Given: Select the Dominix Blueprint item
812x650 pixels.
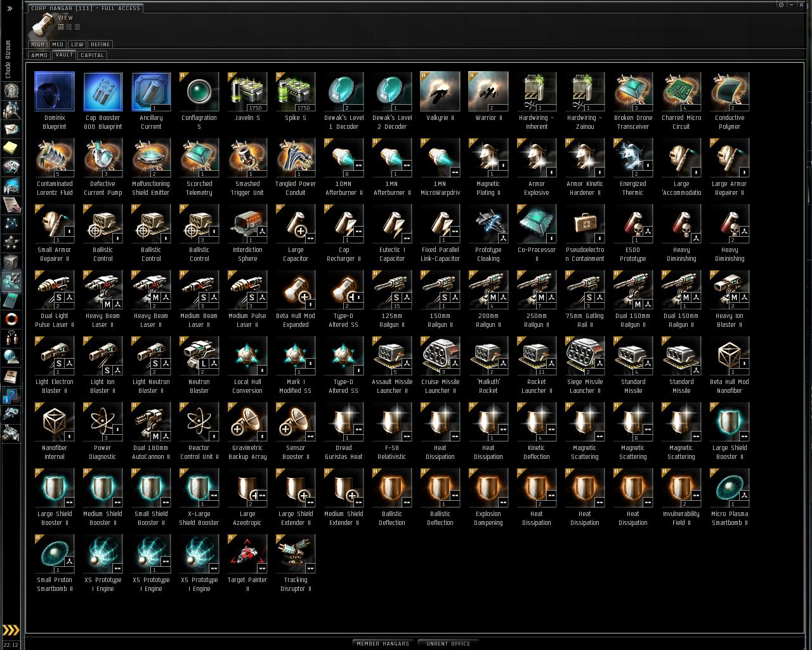Looking at the screenshot, I should (55, 101).
